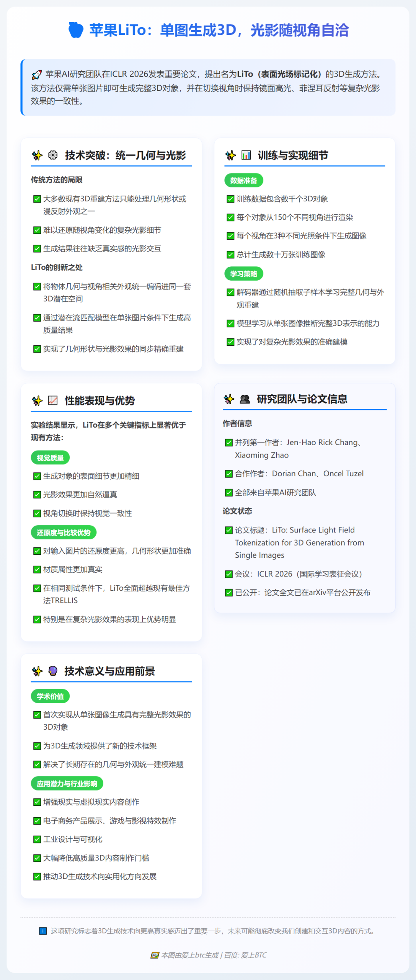This screenshot has height=980, width=416.
Task: Click the text 已公开：论文全文已在arXiv平台公开发布
Action: [303, 593]
